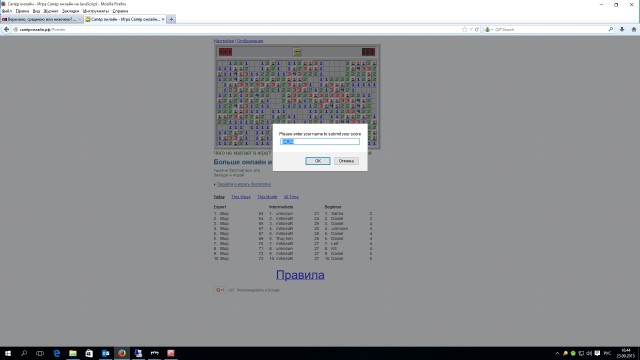Click OK in the name prompt dialog
This screenshot has width=640, height=360.
[318, 161]
